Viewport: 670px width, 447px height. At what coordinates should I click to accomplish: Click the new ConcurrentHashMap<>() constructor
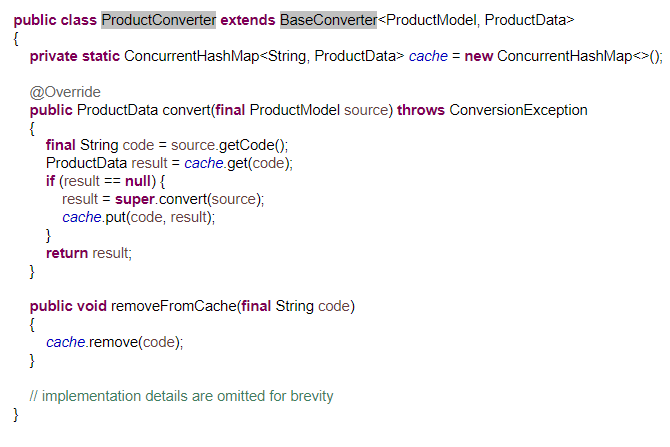tap(563, 56)
